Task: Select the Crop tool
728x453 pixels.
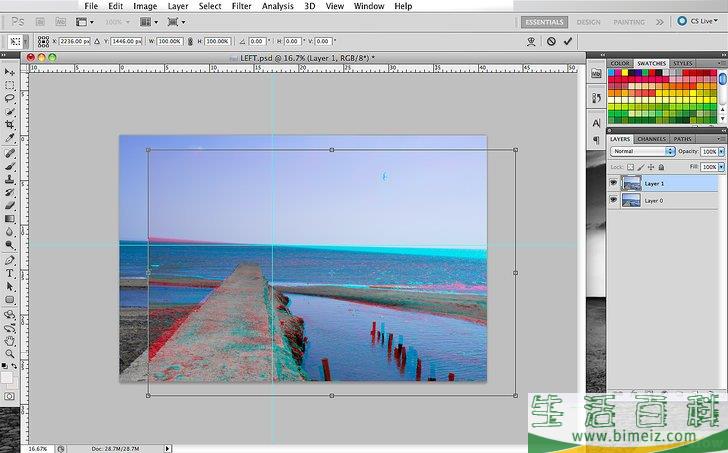Action: click(10, 125)
